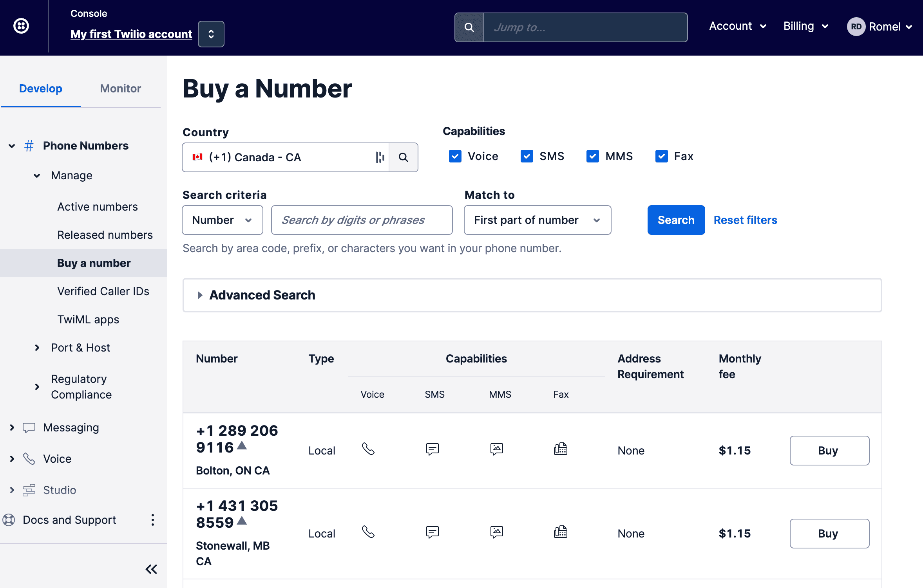Expand the Voice section chevron

click(12, 459)
